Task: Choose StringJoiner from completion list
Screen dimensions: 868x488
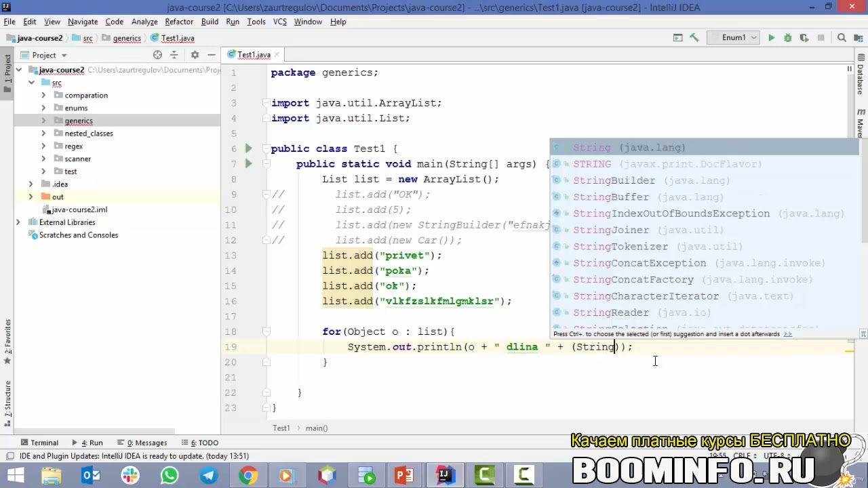Action: [704, 230]
